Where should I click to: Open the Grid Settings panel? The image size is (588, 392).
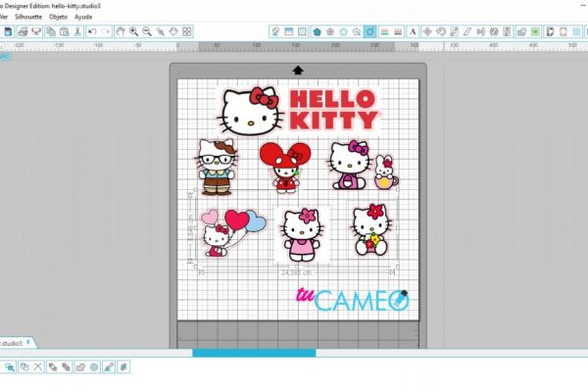pos(302,32)
